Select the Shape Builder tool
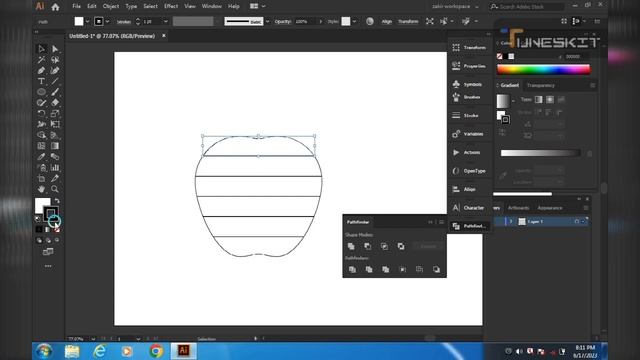The width and height of the screenshot is (640, 360). point(41,135)
